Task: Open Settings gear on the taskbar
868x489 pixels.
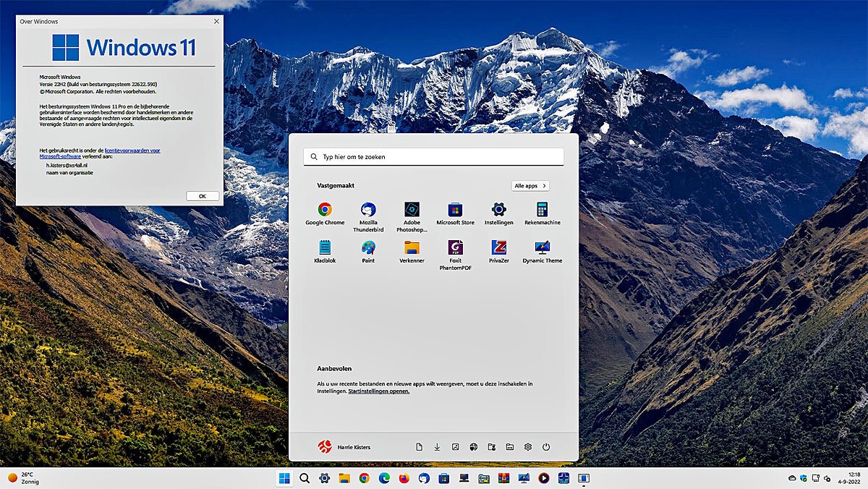Action: tap(325, 478)
